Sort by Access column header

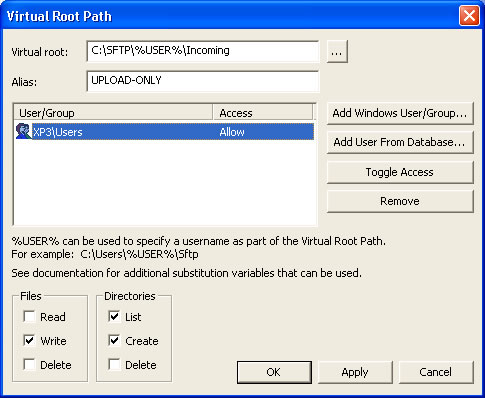click(263, 113)
